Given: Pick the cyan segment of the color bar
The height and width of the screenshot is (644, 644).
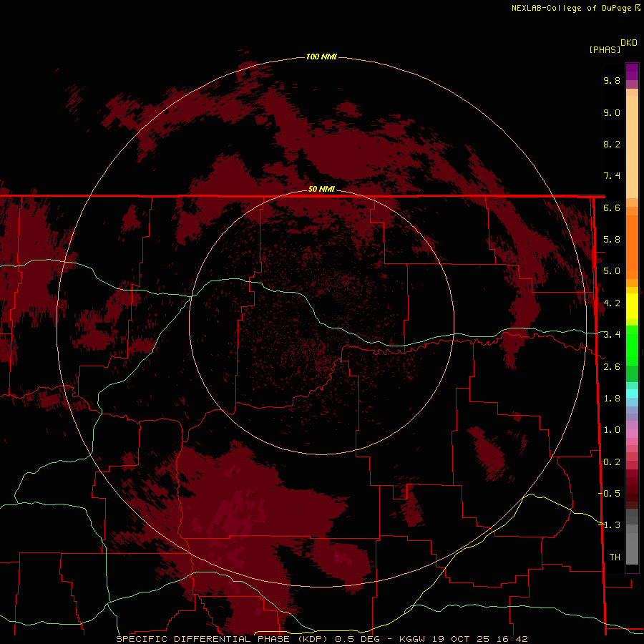Looking at the screenshot, I should tap(632, 394).
